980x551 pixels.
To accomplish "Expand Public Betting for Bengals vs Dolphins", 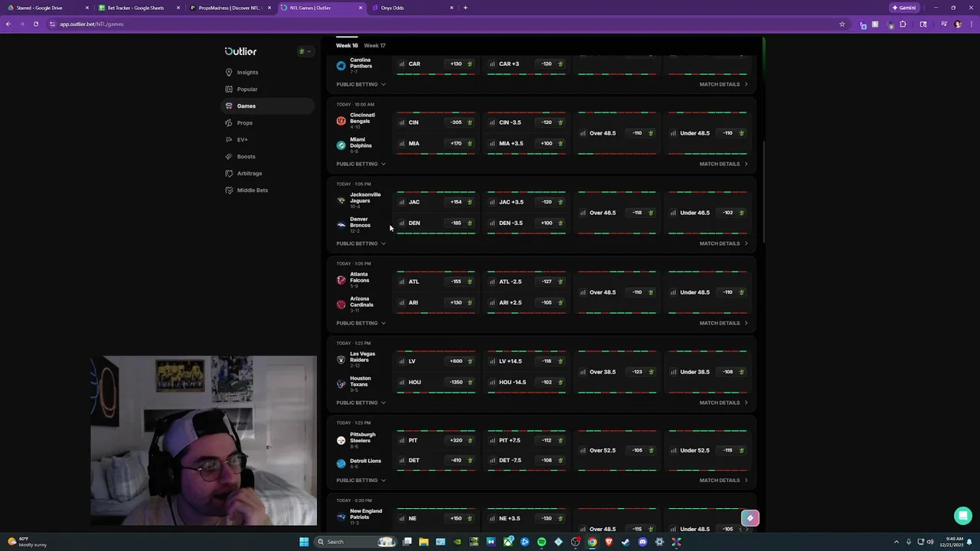I will click(361, 164).
